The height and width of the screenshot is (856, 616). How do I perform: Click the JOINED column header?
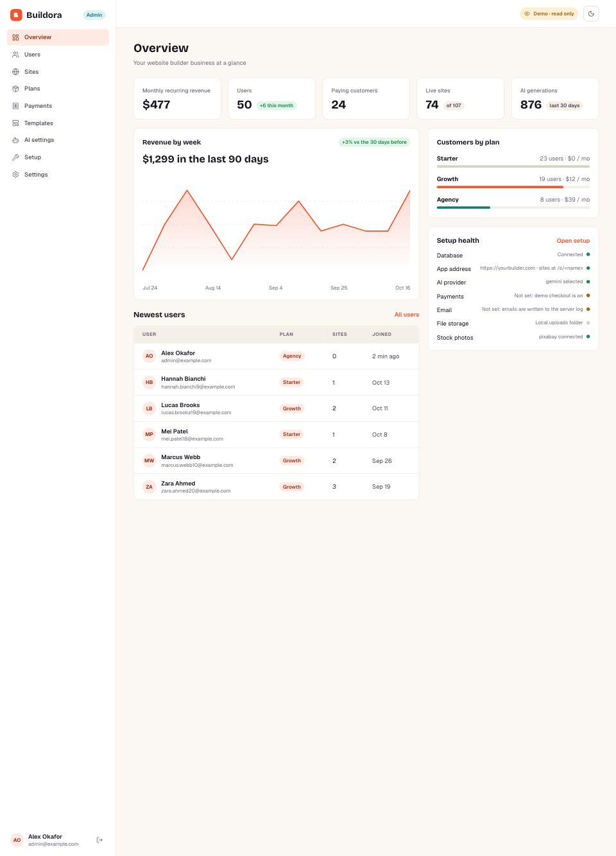coord(382,335)
